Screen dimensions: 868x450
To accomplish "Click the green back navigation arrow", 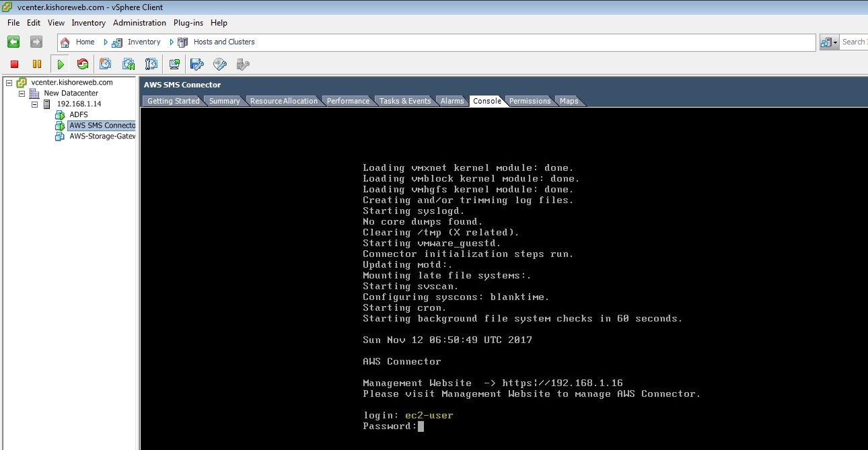I will click(13, 42).
